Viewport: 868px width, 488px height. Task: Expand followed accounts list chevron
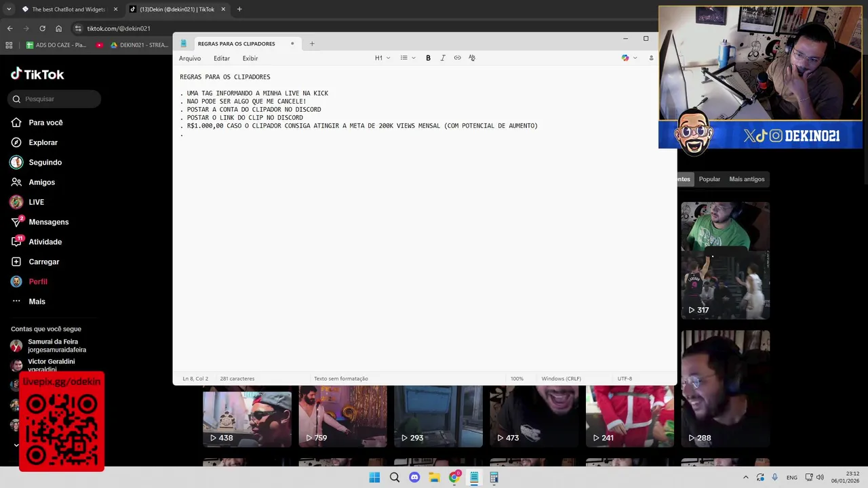click(16, 445)
